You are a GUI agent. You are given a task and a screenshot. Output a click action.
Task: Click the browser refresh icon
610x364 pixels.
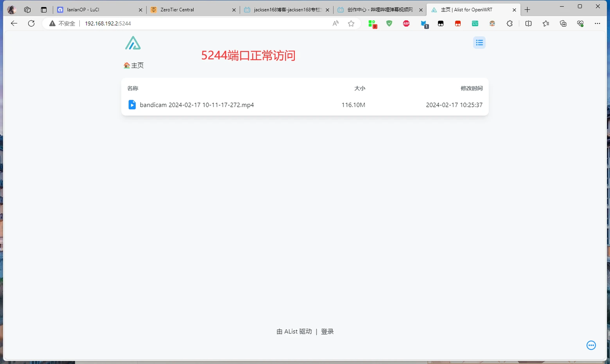pos(31,24)
